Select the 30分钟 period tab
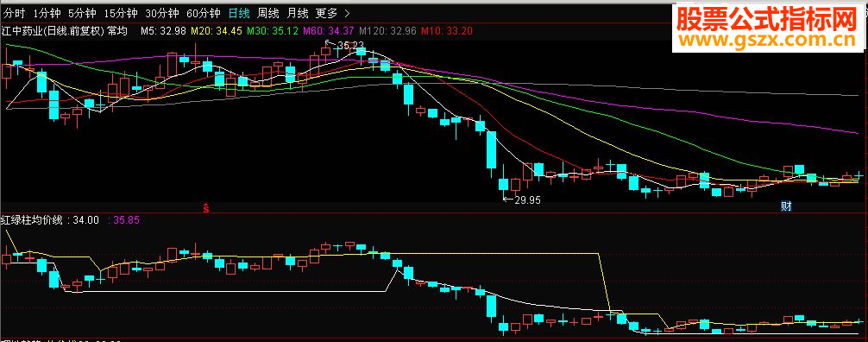The height and width of the screenshot is (342, 868). [x=162, y=13]
